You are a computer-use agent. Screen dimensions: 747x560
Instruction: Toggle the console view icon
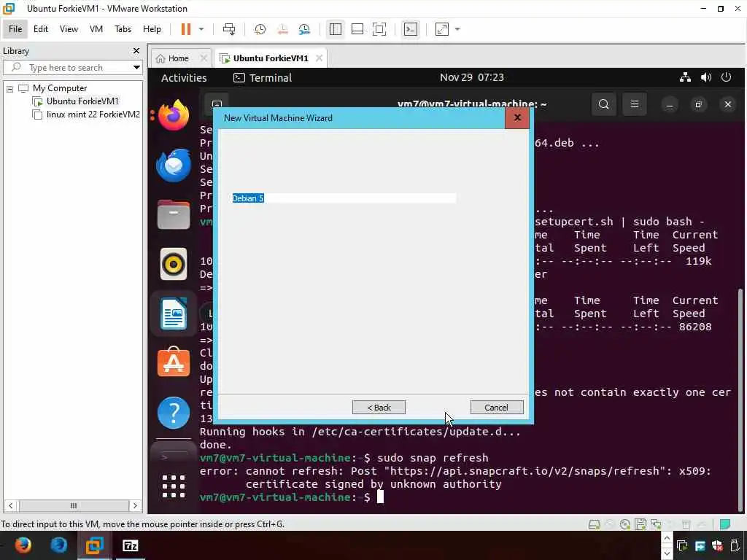coord(411,29)
